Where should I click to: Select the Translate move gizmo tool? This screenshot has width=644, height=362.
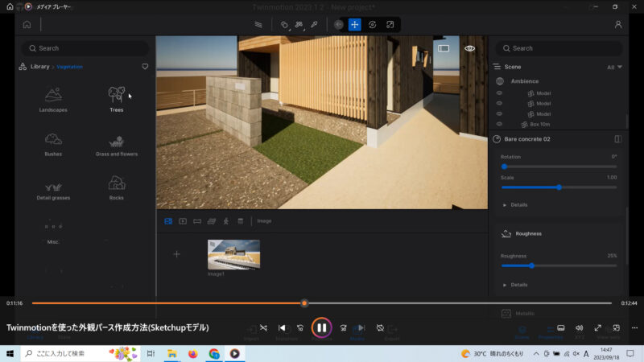[x=354, y=25]
